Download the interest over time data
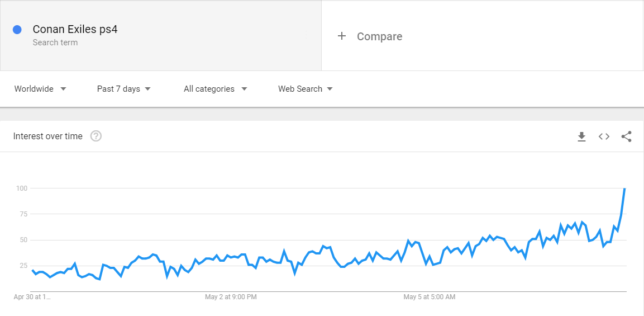The height and width of the screenshot is (316, 644). [581, 136]
